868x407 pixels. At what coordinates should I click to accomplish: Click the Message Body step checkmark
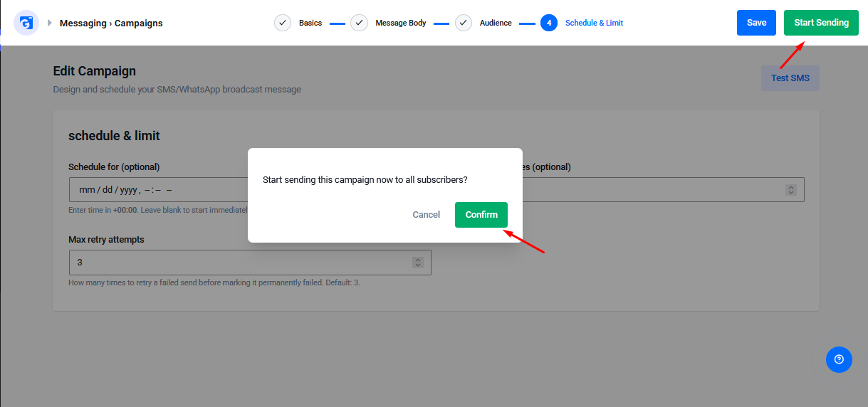359,23
